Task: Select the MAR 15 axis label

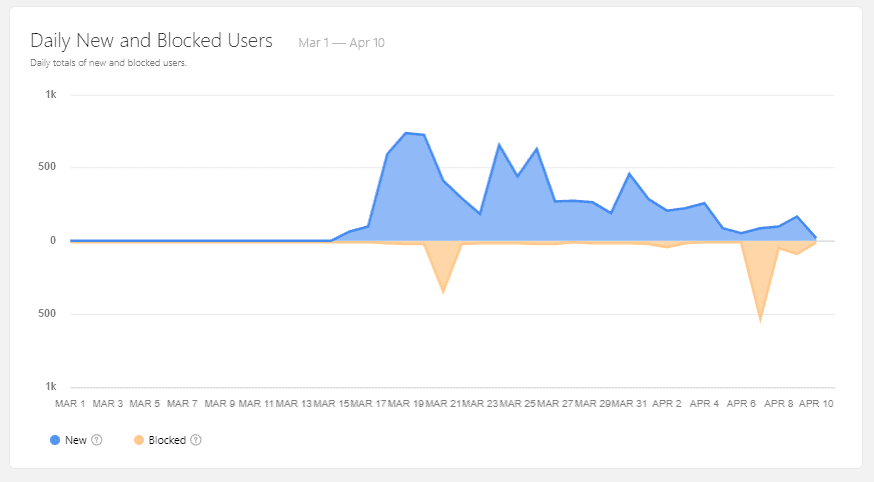Action: point(331,404)
